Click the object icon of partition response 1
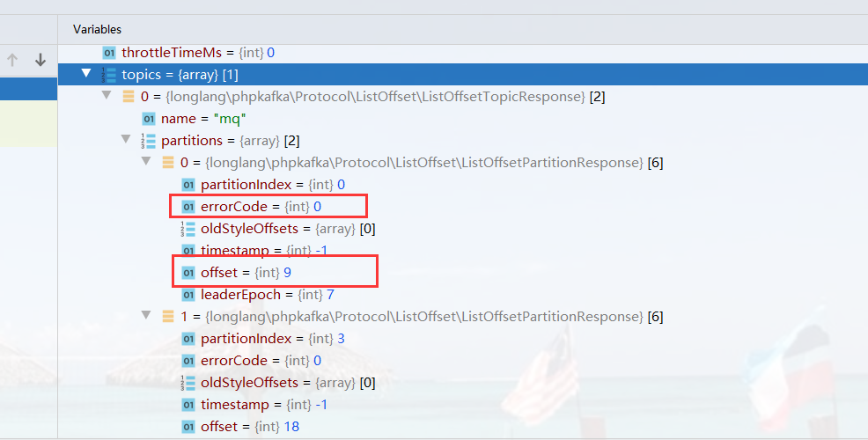 coord(168,317)
